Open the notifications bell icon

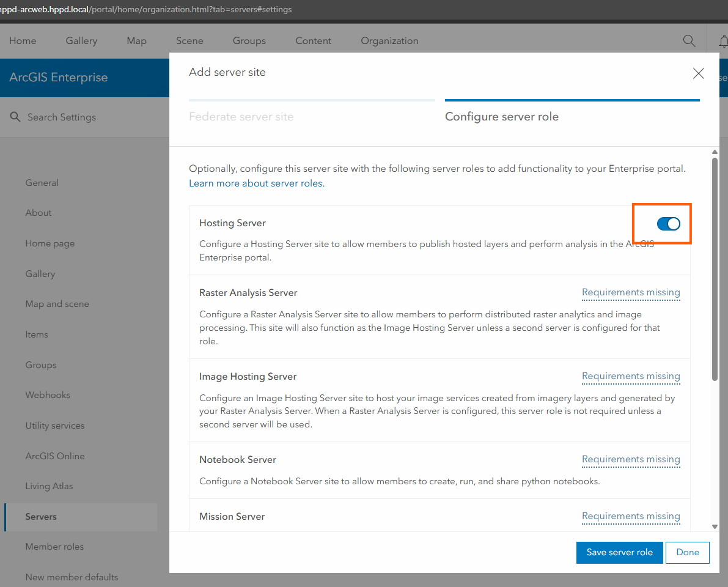click(723, 41)
